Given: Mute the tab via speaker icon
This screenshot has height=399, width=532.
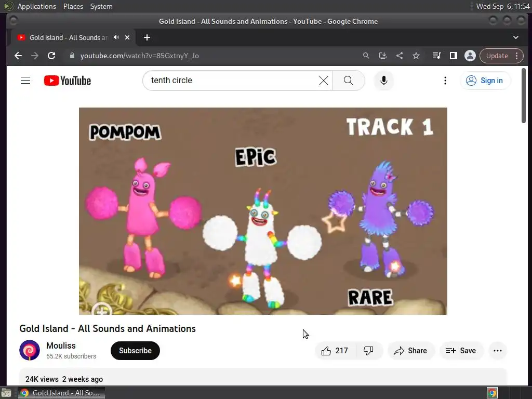Looking at the screenshot, I should [x=116, y=37].
